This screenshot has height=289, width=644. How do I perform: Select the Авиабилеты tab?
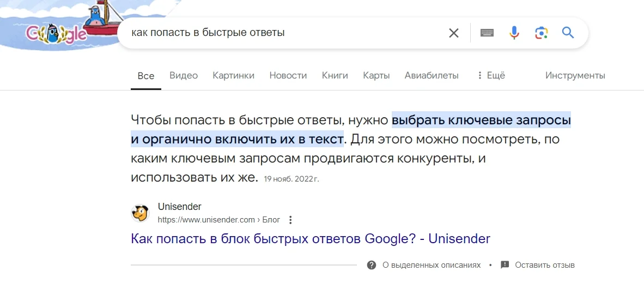(432, 76)
